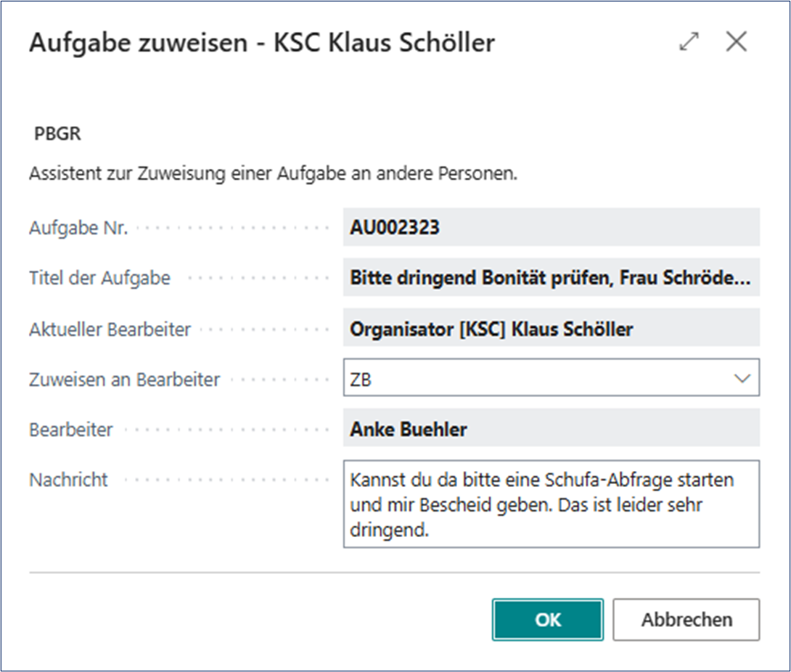Screen dimensions: 791x672
Task: Click the Zuweisen an Bearbeiter label
Action: pos(124,379)
